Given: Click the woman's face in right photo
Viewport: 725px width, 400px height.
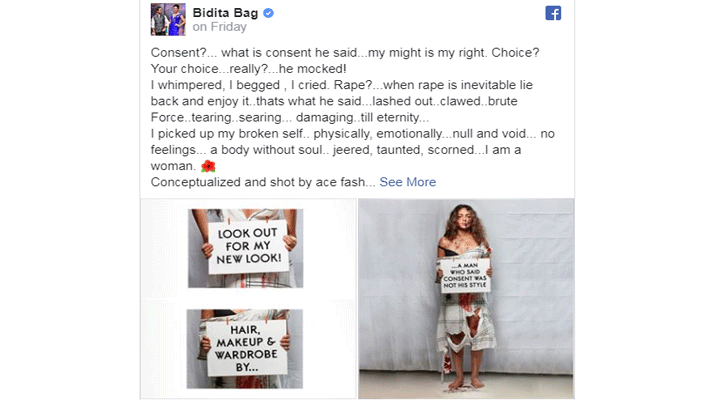Looking at the screenshot, I should 464,222.
